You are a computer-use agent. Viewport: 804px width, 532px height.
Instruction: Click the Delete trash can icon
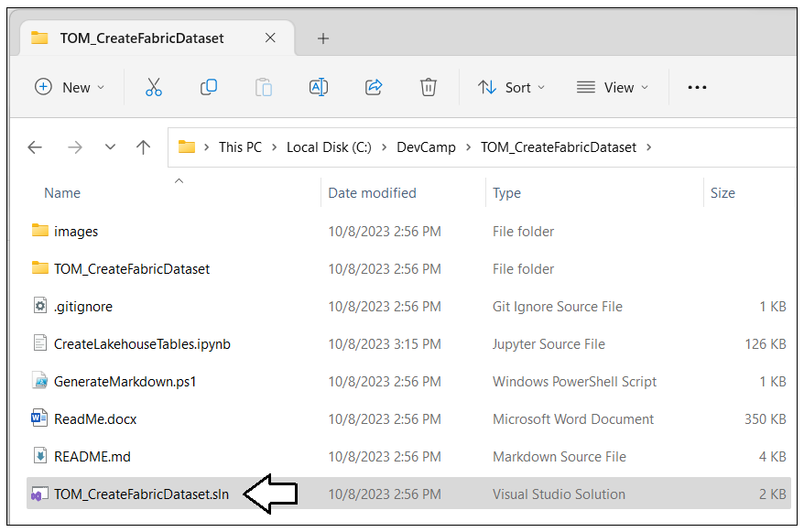tap(429, 87)
